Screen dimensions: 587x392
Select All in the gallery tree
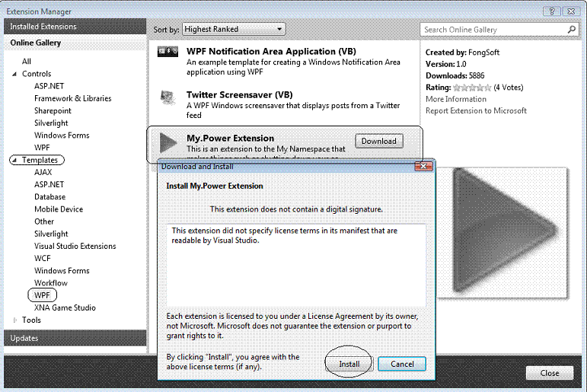coord(27,62)
